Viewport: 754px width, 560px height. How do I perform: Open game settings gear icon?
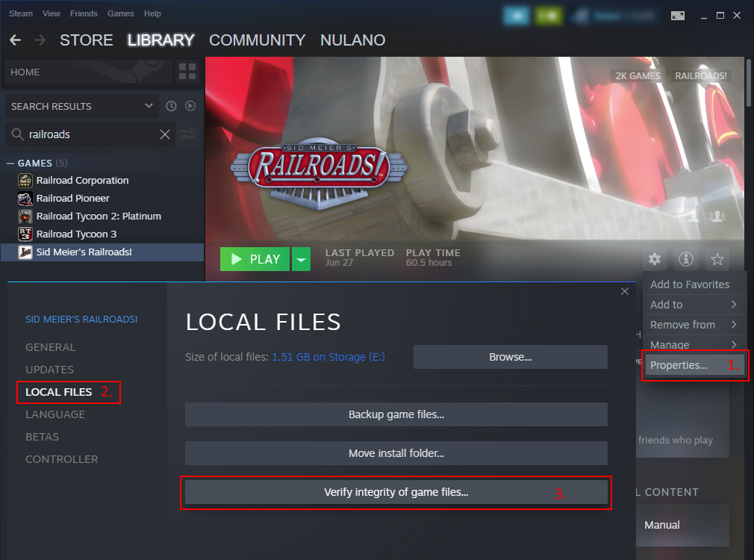pyautogui.click(x=655, y=259)
